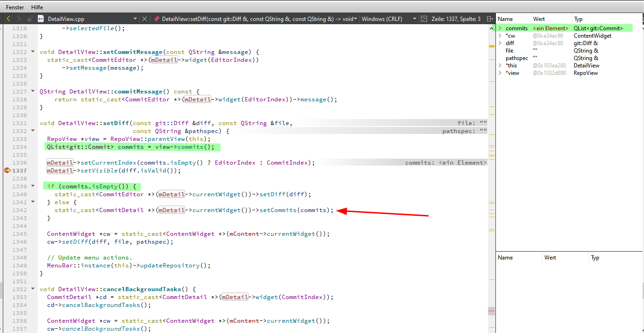Click the line wrap icon before Zeile

(423, 19)
